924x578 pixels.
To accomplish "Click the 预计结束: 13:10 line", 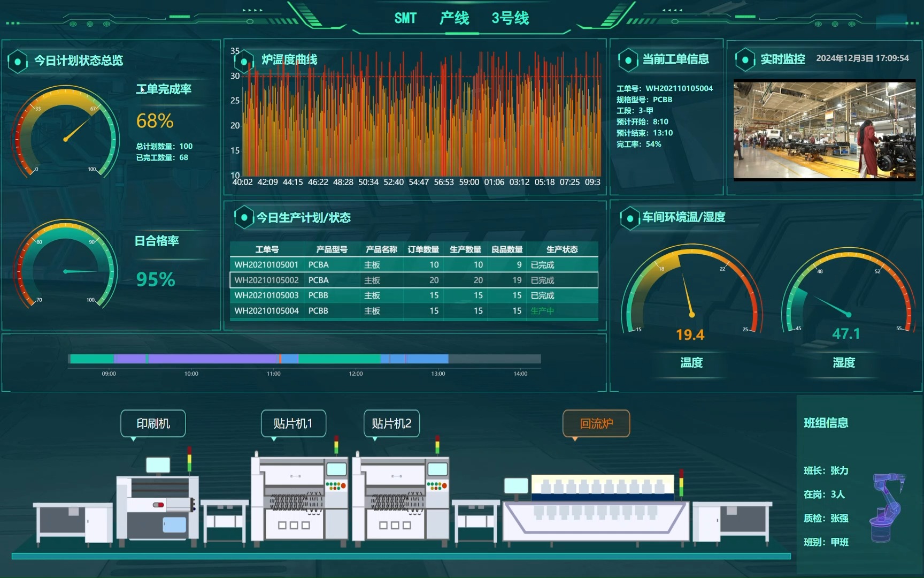I will pos(644,133).
